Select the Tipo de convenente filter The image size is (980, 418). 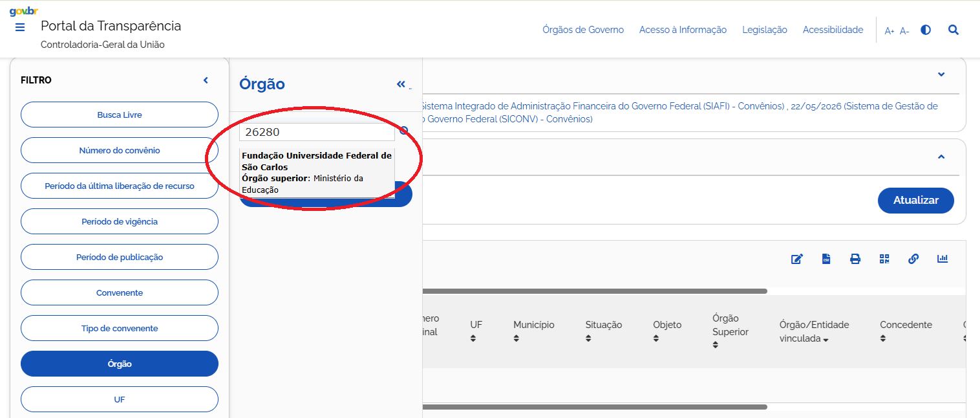(120, 328)
